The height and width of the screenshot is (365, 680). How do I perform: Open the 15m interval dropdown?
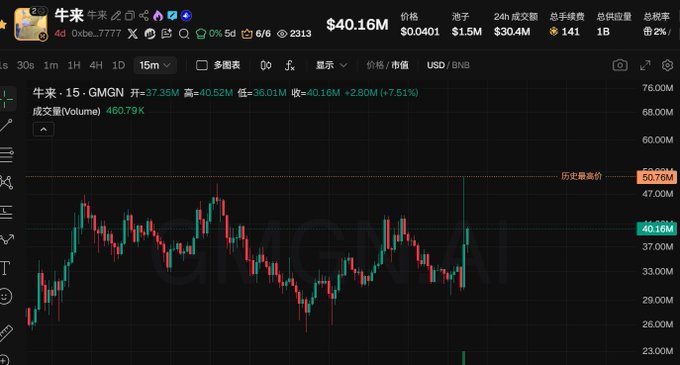coord(155,65)
